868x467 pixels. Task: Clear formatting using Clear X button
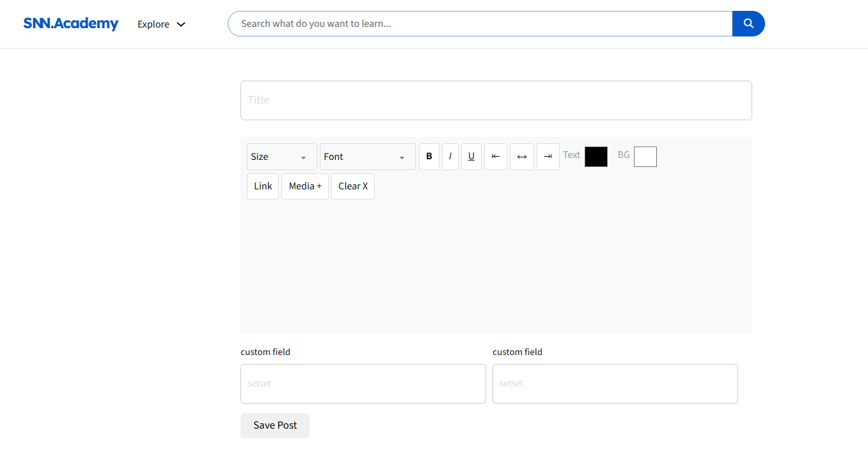[353, 186]
